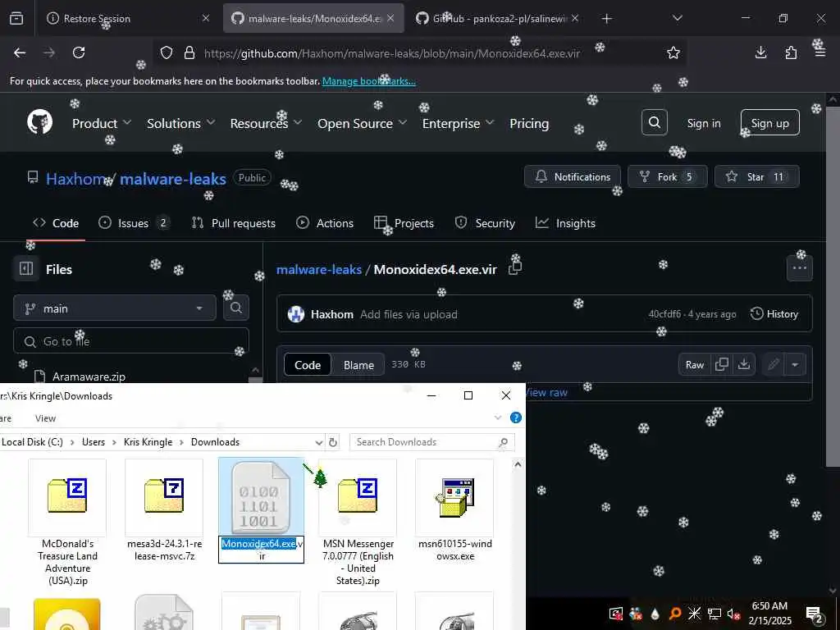Image resolution: width=840 pixels, height=630 pixels.
Task: Open the Firefox extensions puzzle icon
Action: tap(791, 52)
